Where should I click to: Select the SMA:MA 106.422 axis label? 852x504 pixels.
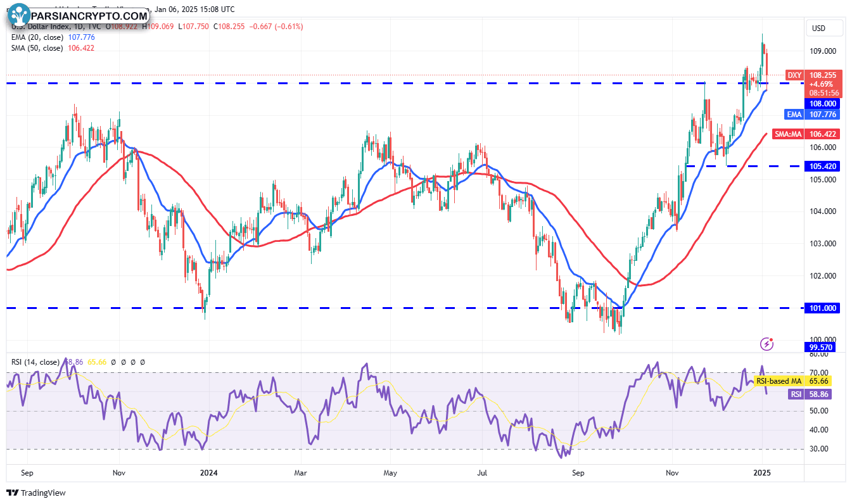tap(807, 134)
